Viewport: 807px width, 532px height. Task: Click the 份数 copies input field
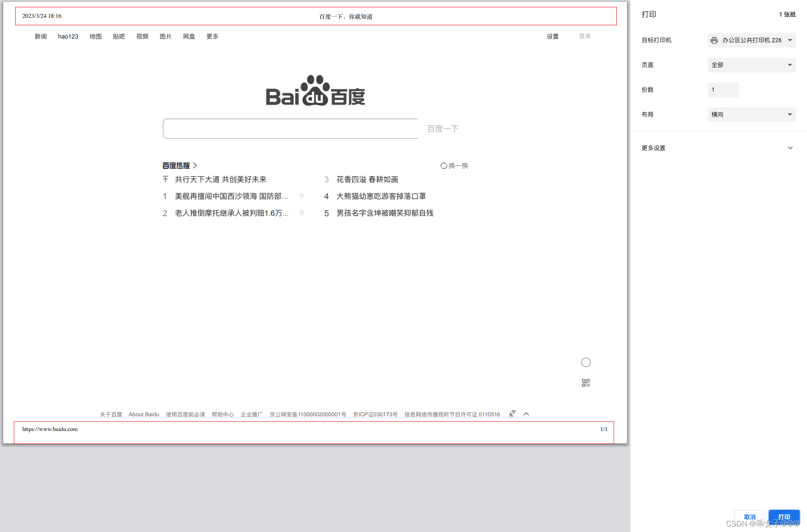tap(723, 90)
